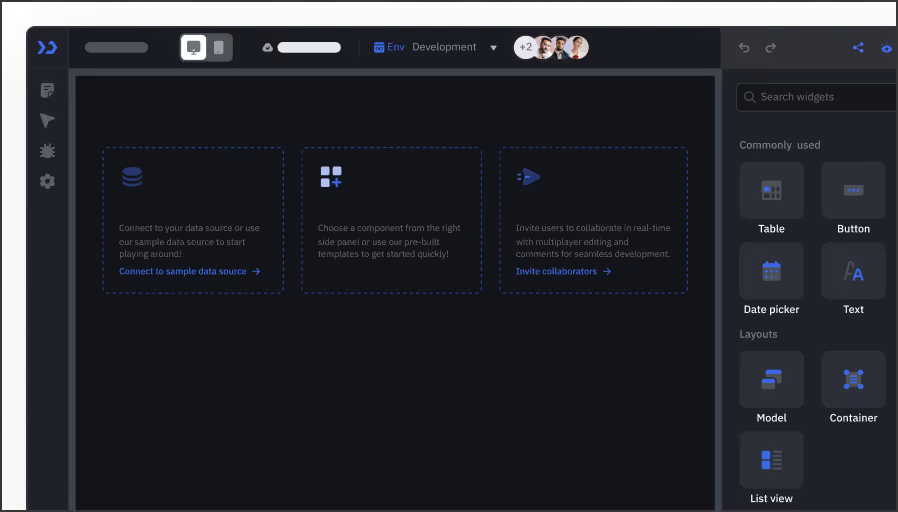Click the undo arrow

(744, 47)
